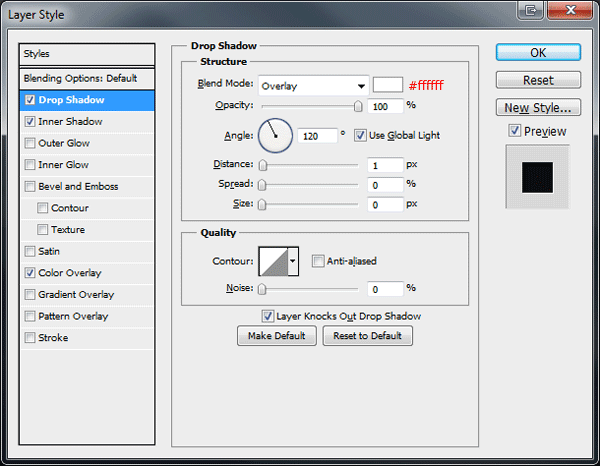Click the Noise slider handle

[x=262, y=289]
